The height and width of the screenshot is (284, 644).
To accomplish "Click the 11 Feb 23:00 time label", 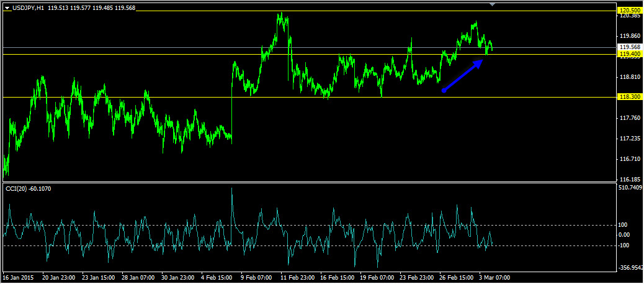I will [x=297, y=277].
